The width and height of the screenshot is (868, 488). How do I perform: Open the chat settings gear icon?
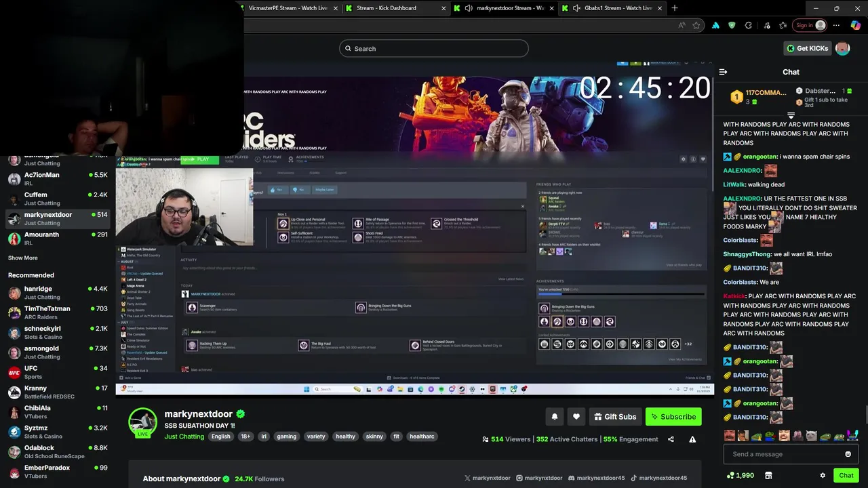pyautogui.click(x=823, y=475)
